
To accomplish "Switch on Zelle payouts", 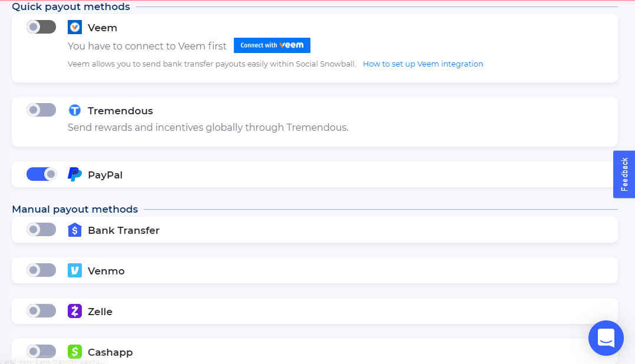I will [41, 311].
